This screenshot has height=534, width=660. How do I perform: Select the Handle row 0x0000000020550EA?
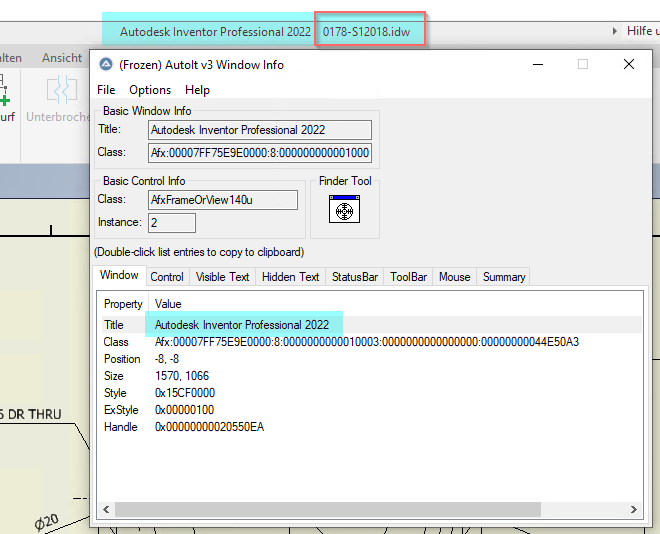(372, 427)
